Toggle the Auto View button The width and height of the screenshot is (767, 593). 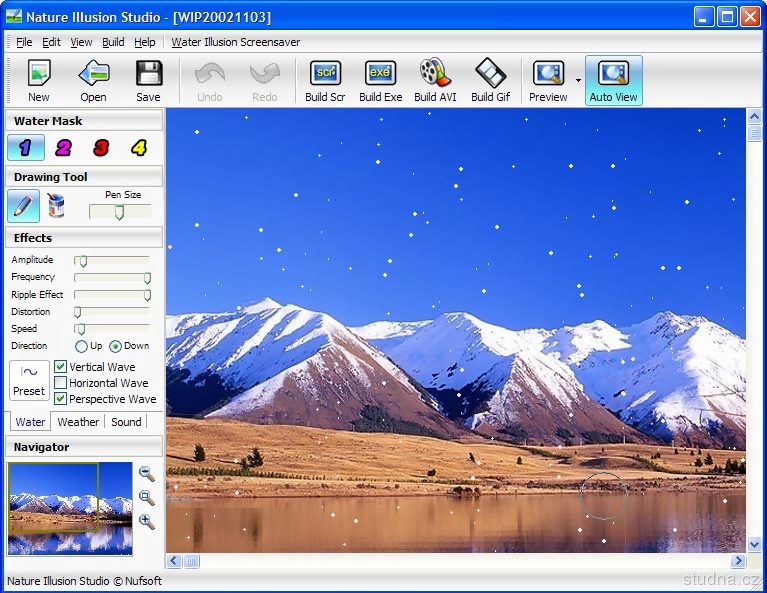pos(613,81)
